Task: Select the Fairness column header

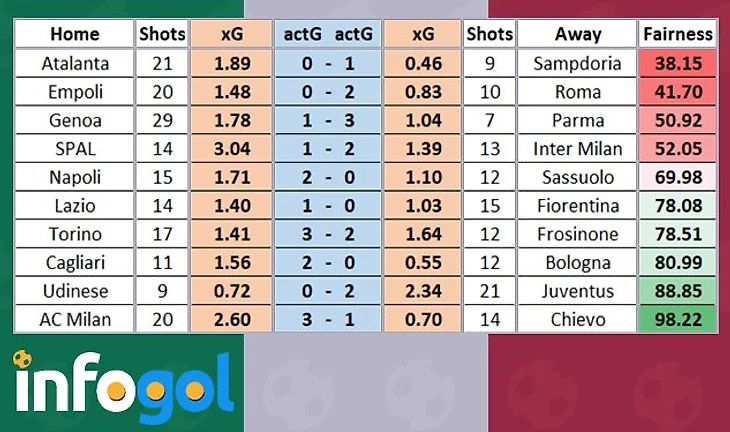Action: tap(677, 34)
